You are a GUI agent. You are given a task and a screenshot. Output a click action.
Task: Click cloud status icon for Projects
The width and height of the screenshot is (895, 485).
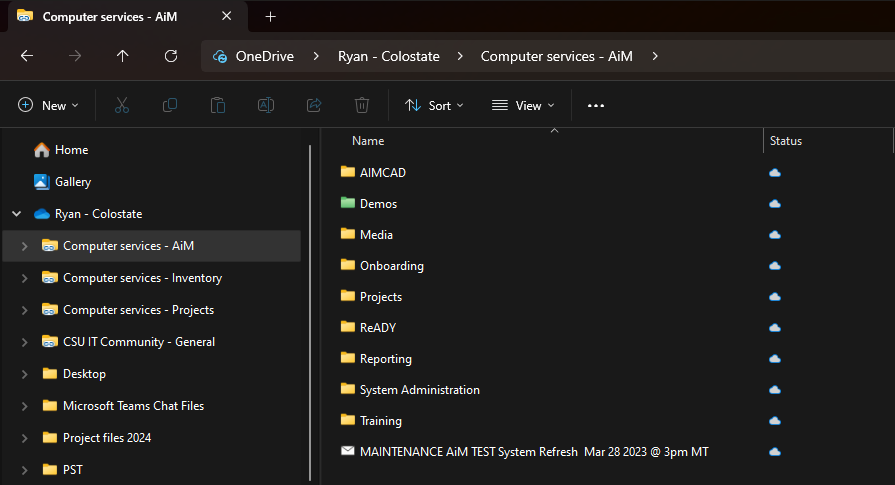pos(775,297)
